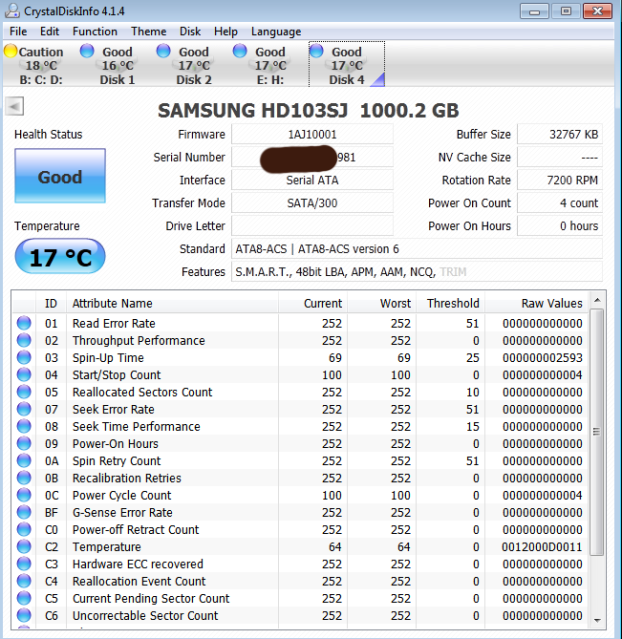
Task: Click status orb for Reallocation Event Count
Action: coord(24,581)
